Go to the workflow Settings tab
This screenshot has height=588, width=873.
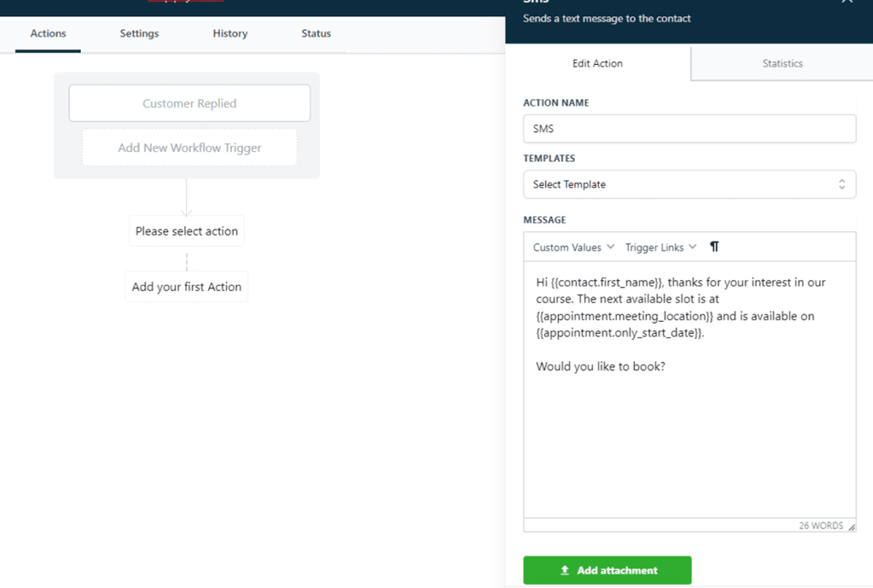(x=139, y=33)
